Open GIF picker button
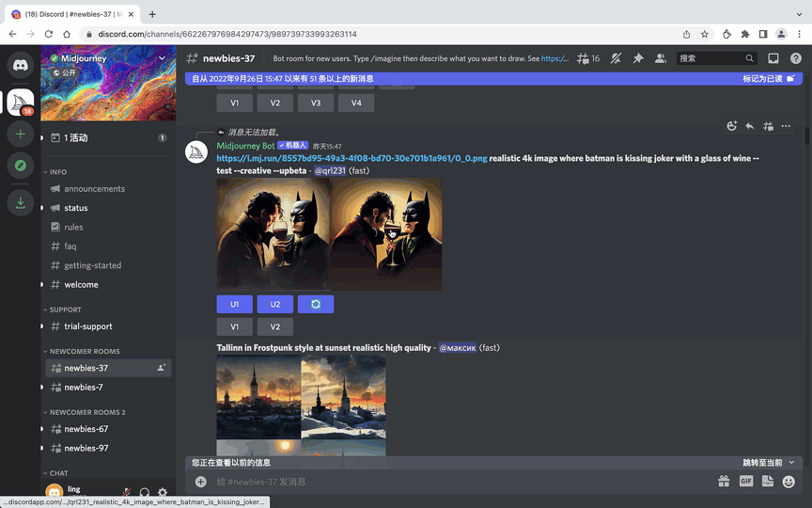The height and width of the screenshot is (508, 812). point(746,482)
